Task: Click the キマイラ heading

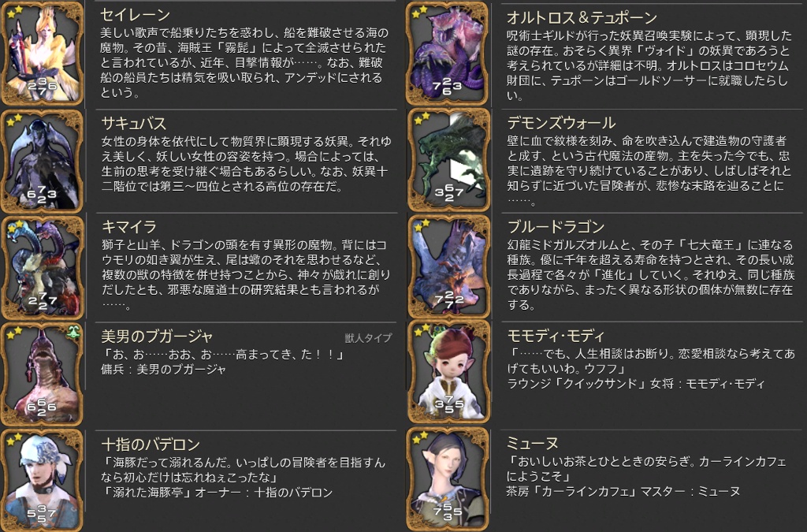Action: click(128, 227)
